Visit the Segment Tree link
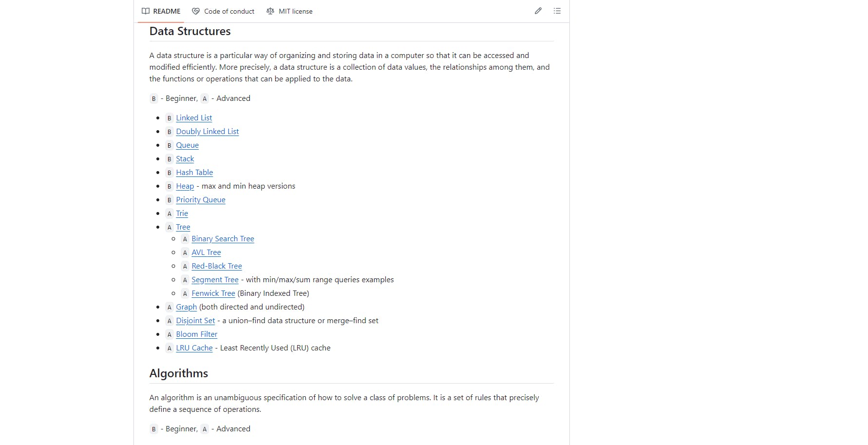 215,280
